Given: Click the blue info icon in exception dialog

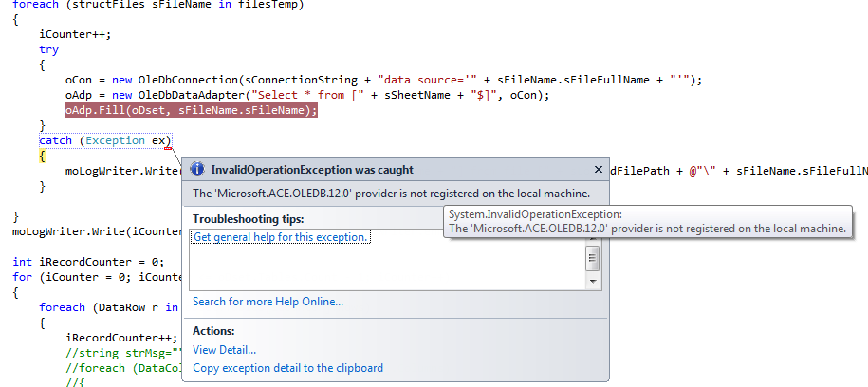Looking at the screenshot, I should pos(197,170).
